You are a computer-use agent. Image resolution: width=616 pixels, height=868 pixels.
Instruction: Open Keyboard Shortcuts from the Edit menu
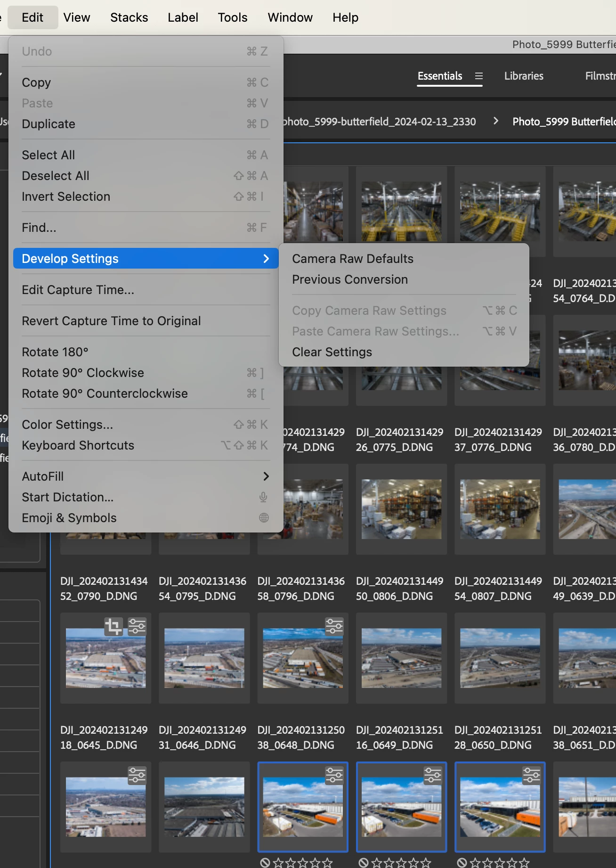tap(146, 445)
